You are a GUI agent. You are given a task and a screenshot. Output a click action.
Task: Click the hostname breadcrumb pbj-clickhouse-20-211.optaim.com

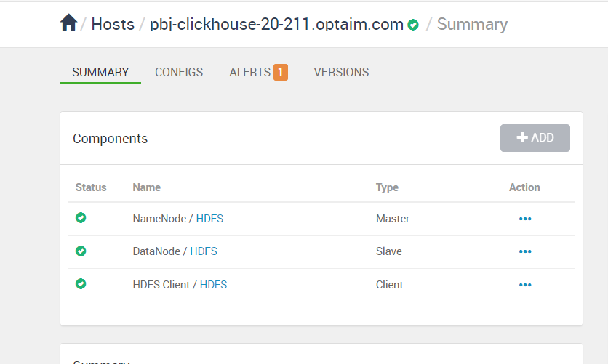[x=277, y=24]
